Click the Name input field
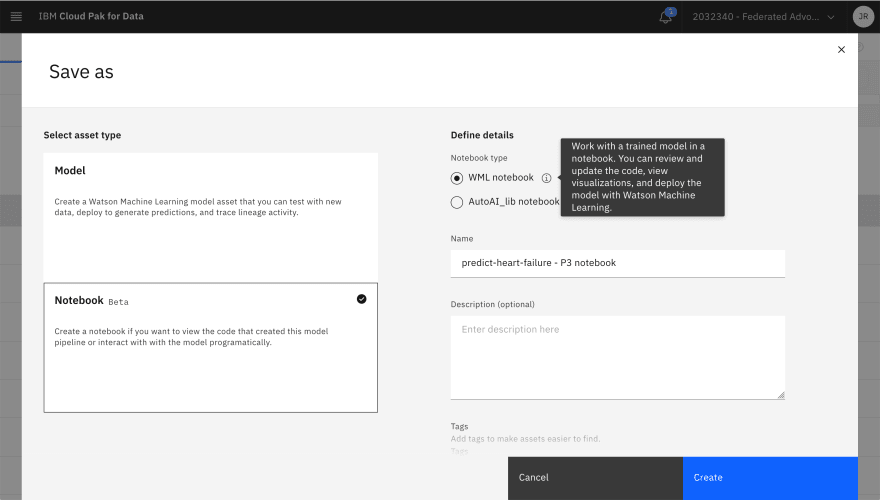880x500 pixels. click(617, 263)
